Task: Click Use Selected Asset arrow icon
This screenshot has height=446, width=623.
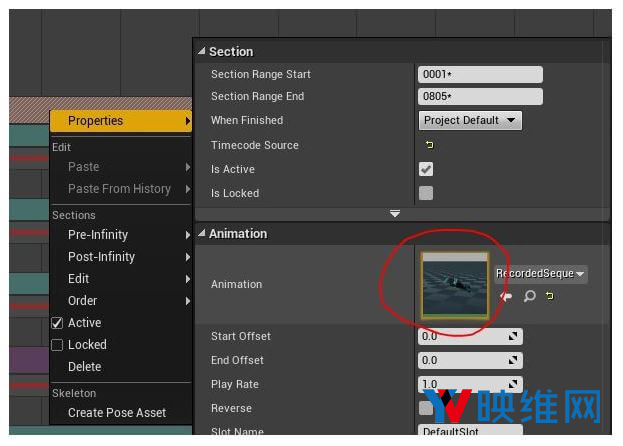Action: 506,296
